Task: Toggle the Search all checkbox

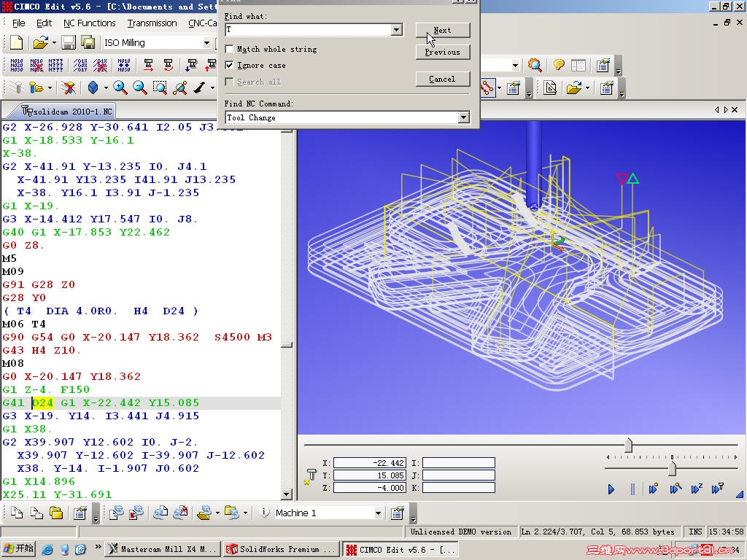Action: coord(230,80)
